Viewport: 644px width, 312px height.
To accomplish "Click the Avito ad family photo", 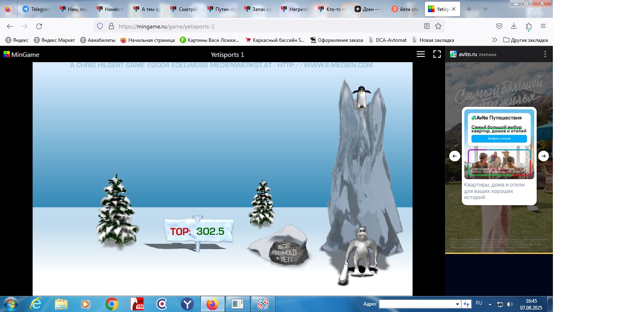I will coord(499,163).
